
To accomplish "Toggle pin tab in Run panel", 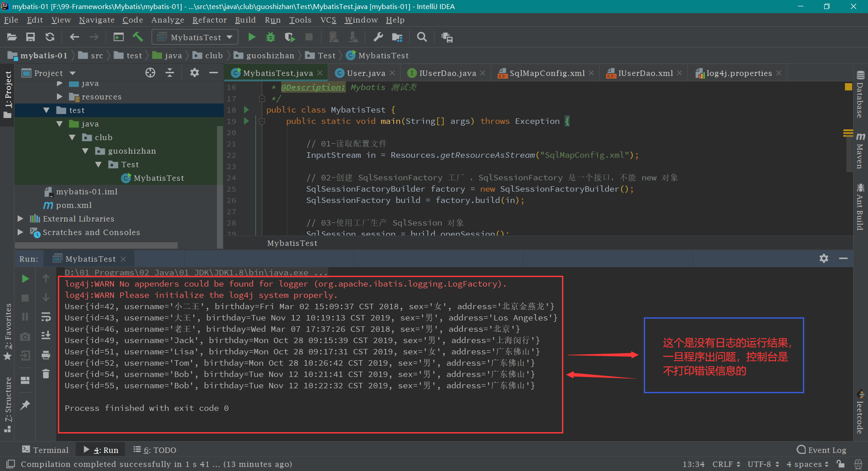I will click(x=25, y=405).
